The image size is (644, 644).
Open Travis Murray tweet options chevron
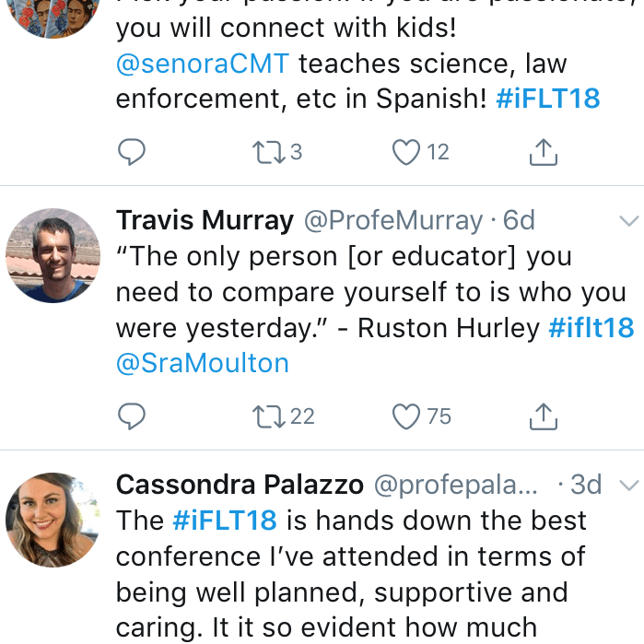click(629, 221)
